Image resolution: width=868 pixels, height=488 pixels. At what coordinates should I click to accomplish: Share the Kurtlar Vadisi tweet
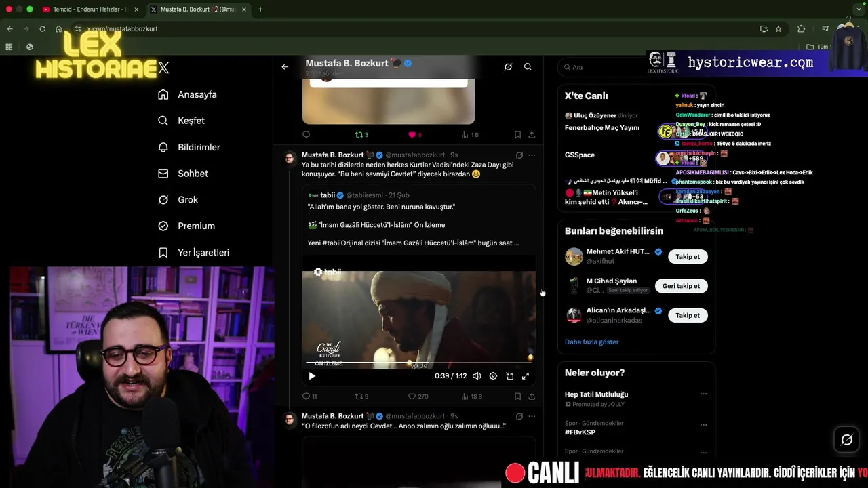(x=532, y=396)
